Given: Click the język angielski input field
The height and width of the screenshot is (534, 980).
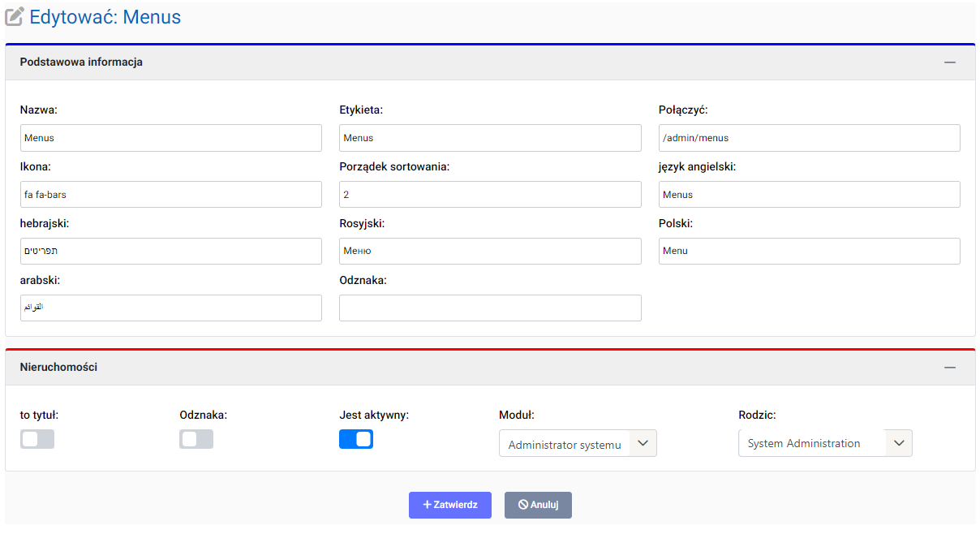Looking at the screenshot, I should 809,195.
